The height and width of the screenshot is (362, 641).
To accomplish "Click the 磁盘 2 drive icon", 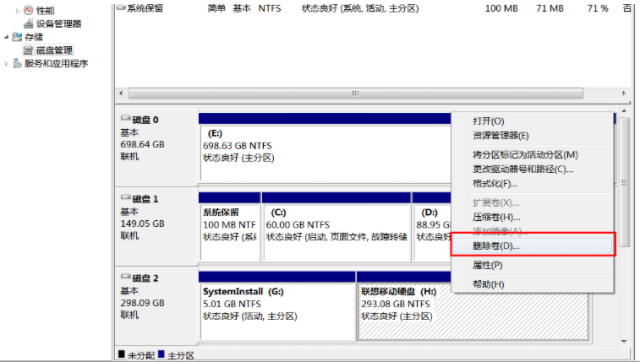I will (x=126, y=277).
